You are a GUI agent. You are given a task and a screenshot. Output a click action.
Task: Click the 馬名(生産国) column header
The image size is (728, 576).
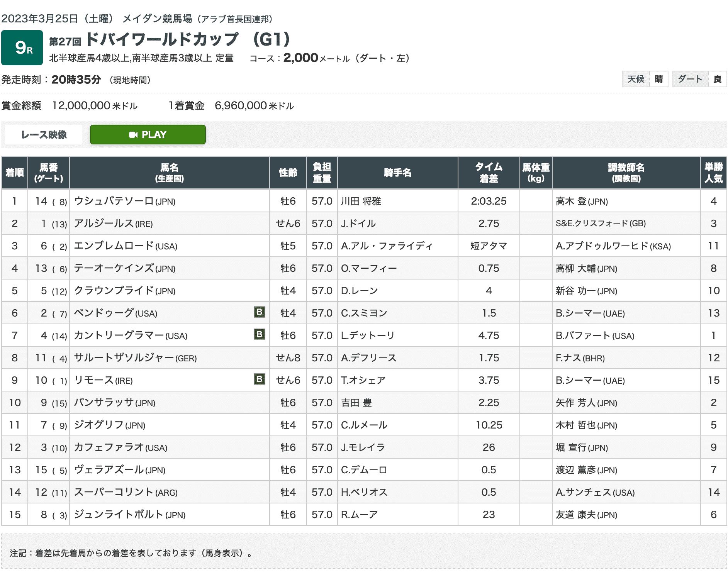170,173
